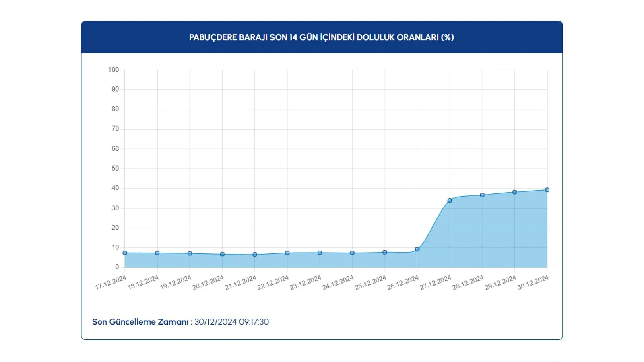
Task: Select the 29.12.2024 chart data point
Action: tap(515, 192)
